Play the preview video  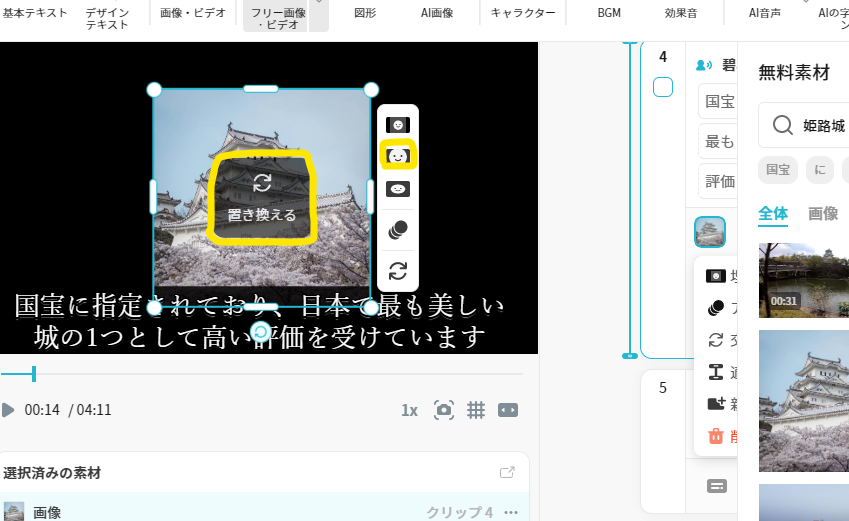pyautogui.click(x=8, y=410)
